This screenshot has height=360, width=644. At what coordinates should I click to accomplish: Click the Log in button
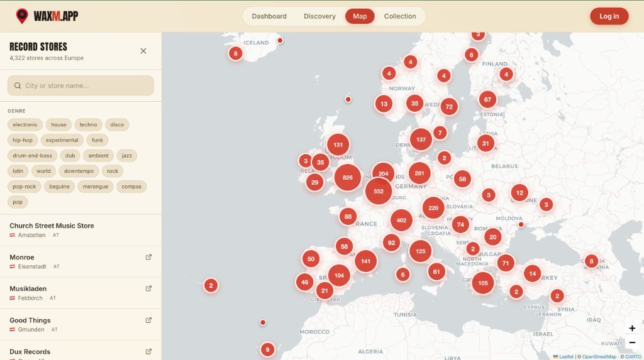609,16
